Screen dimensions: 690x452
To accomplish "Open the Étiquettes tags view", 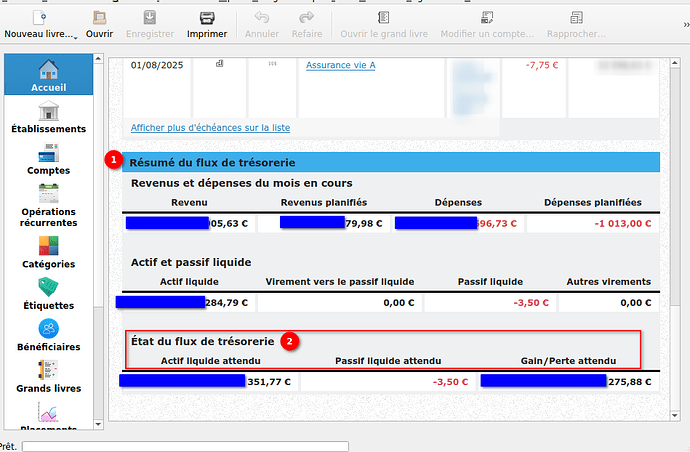I will 48,294.
